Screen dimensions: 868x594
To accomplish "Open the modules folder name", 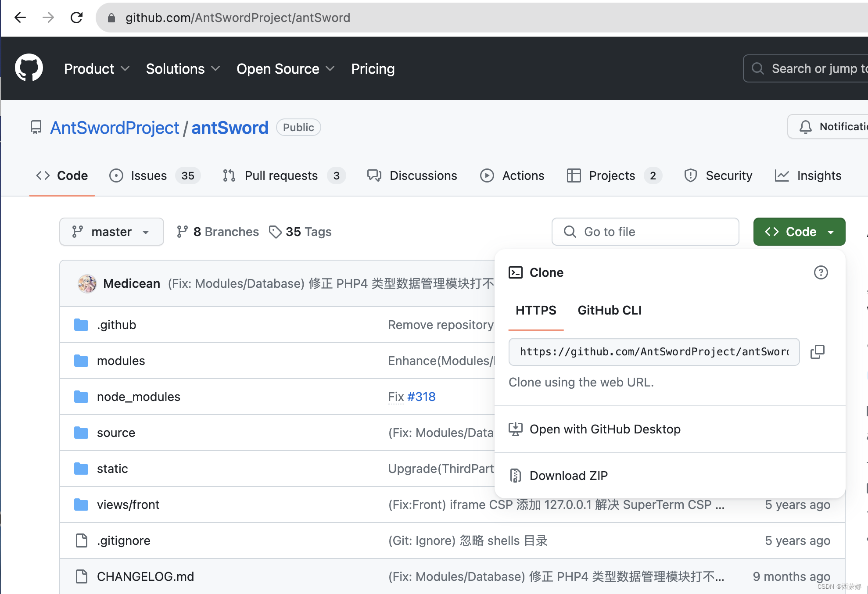I will (121, 361).
